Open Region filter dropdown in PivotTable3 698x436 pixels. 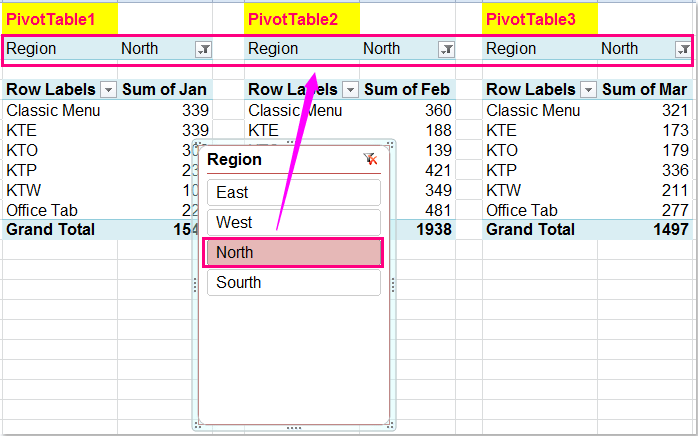683,49
